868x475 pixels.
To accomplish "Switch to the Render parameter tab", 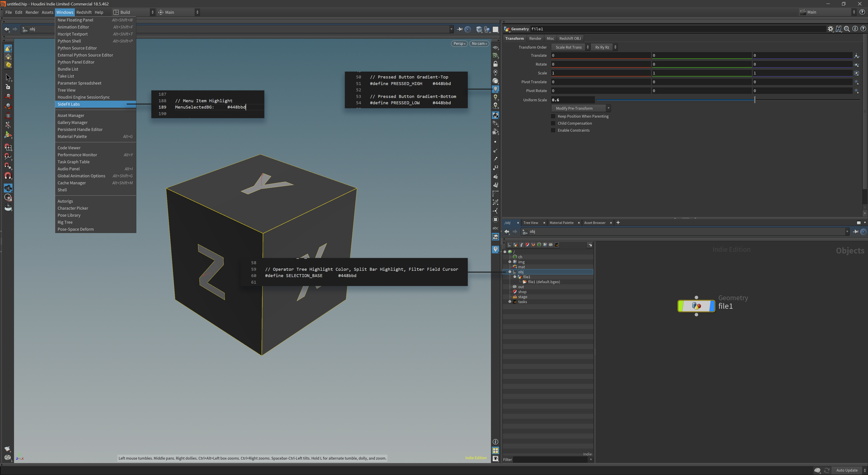I will pos(535,38).
